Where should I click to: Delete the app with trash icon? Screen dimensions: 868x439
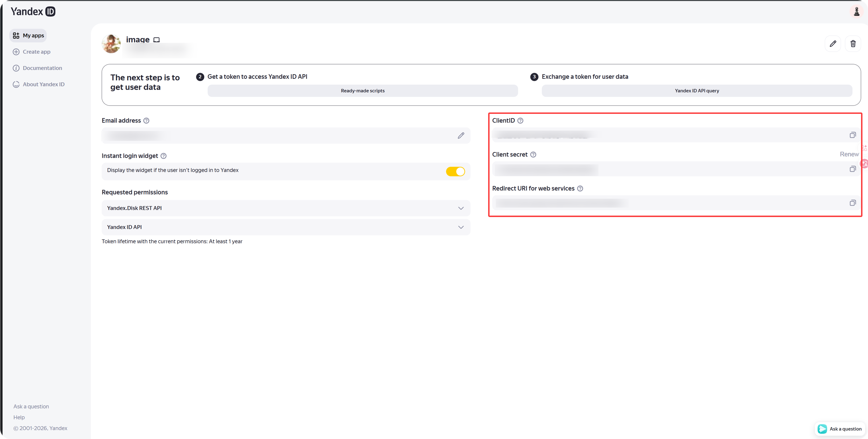point(853,44)
